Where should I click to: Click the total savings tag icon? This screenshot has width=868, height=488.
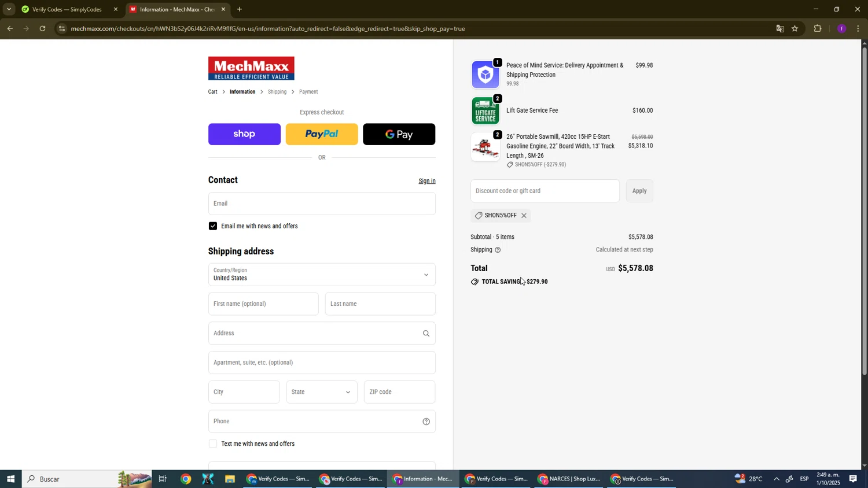pos(475,282)
